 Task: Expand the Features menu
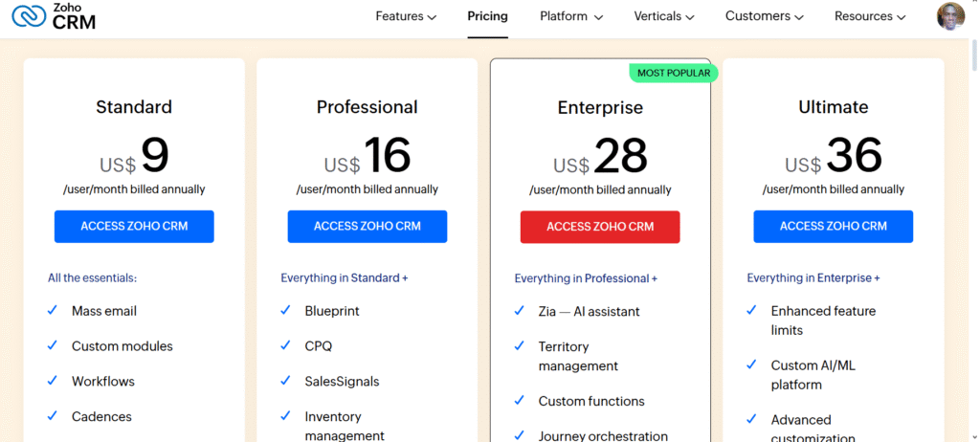tap(406, 16)
